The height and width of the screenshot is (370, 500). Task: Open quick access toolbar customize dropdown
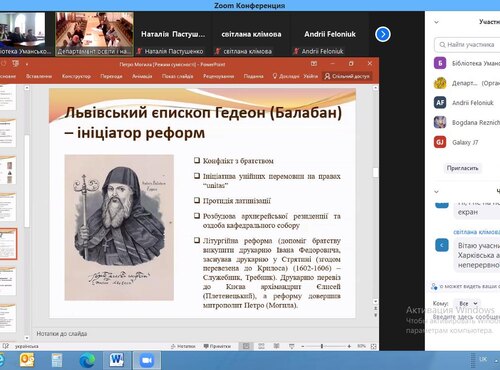[x=27, y=64]
